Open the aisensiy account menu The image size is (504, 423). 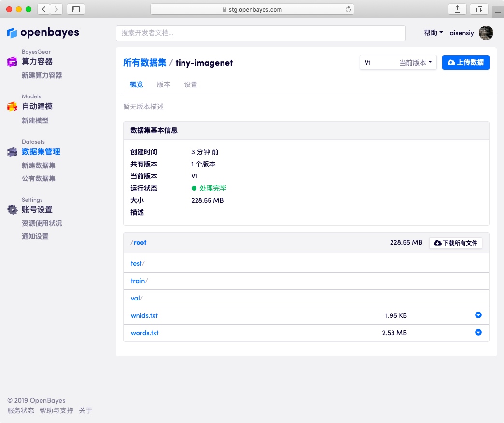[x=462, y=33]
